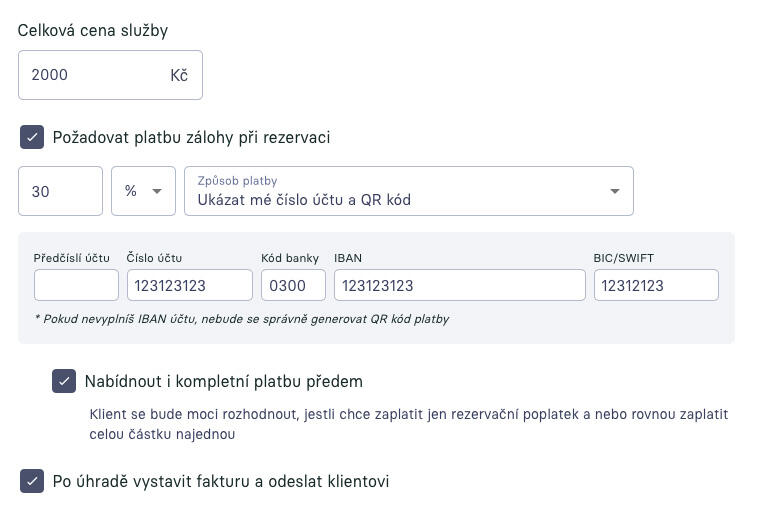Click the 'Kód banky' field
Viewport: 759px width, 512px height.
click(293, 285)
